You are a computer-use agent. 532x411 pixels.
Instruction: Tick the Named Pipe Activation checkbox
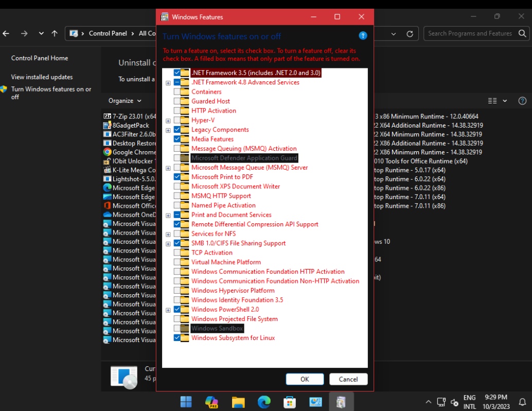pos(177,205)
